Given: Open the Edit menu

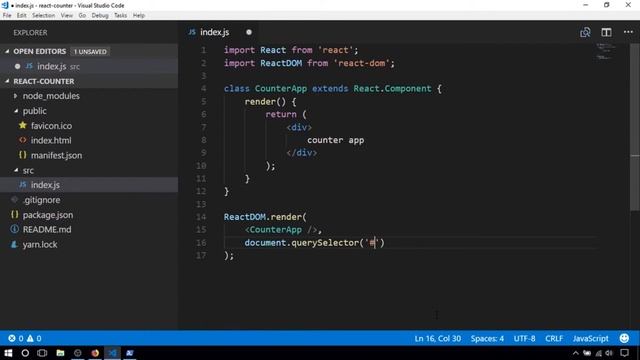Looking at the screenshot, I should click(22, 15).
